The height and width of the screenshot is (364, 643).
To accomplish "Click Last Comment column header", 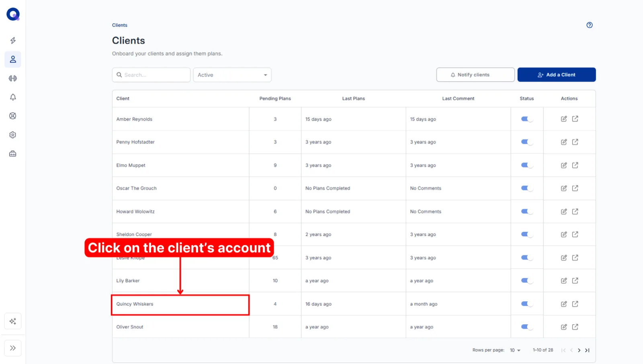I will point(458,98).
